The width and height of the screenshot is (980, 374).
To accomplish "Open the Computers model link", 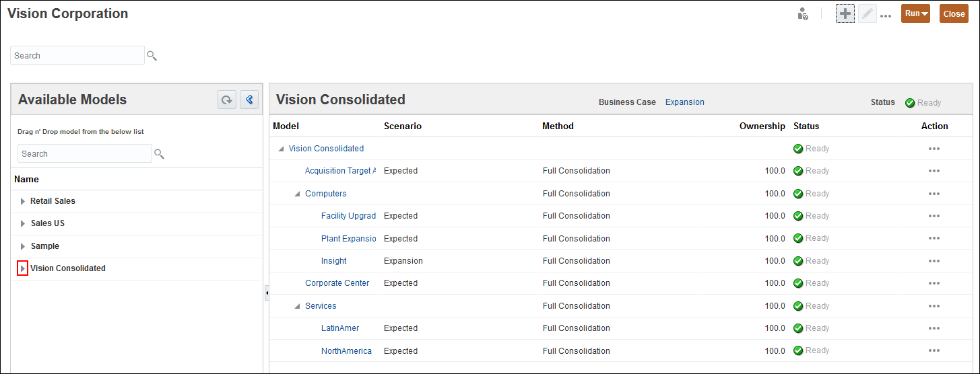I will click(326, 194).
